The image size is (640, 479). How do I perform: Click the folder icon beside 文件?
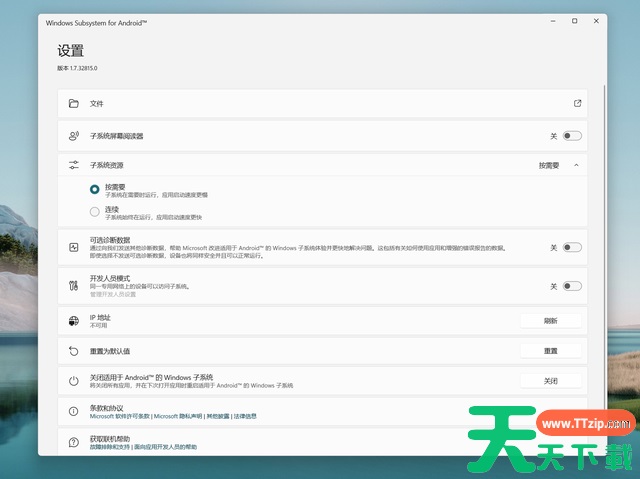pyautogui.click(x=73, y=104)
